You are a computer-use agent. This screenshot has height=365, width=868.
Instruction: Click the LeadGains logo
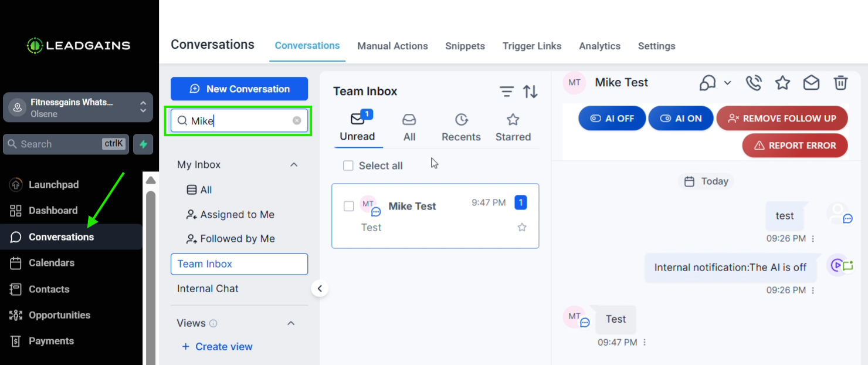79,46
